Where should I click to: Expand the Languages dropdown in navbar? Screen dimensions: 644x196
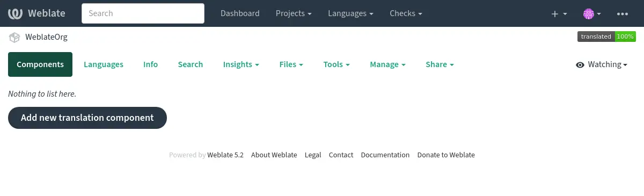(x=350, y=13)
